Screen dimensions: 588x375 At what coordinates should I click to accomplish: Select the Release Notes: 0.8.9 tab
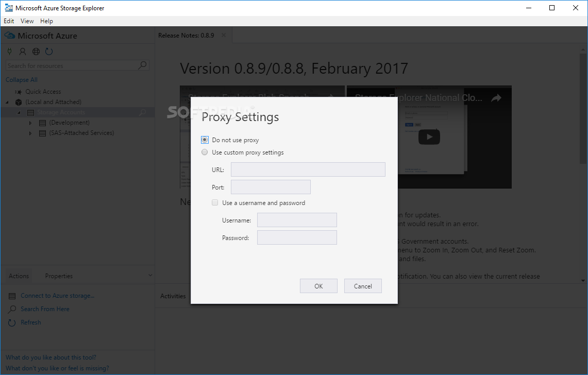(187, 35)
